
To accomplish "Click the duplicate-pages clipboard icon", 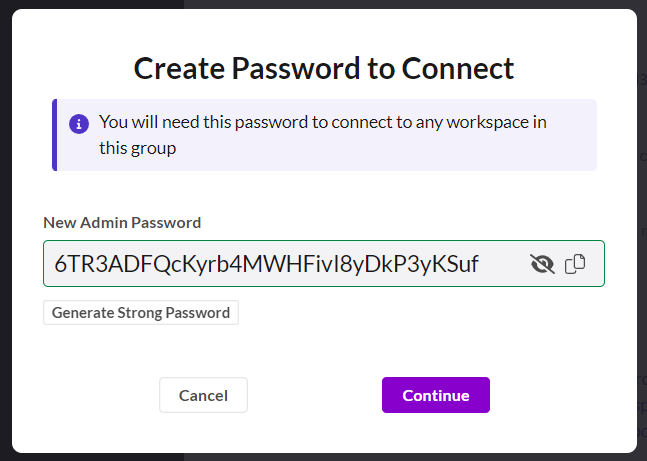I will click(x=575, y=264).
